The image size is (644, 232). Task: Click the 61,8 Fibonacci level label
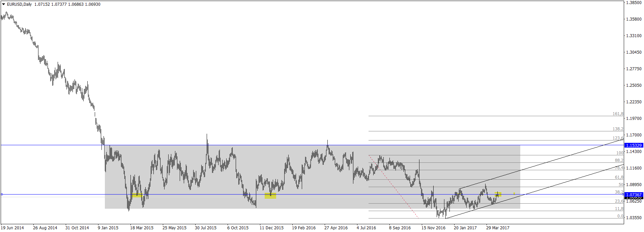tap(619, 177)
